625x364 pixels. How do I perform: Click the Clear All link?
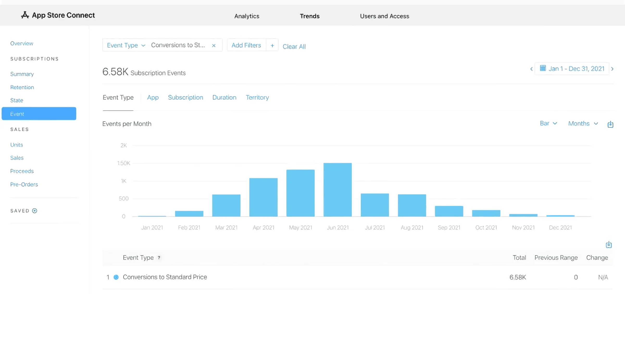(294, 46)
